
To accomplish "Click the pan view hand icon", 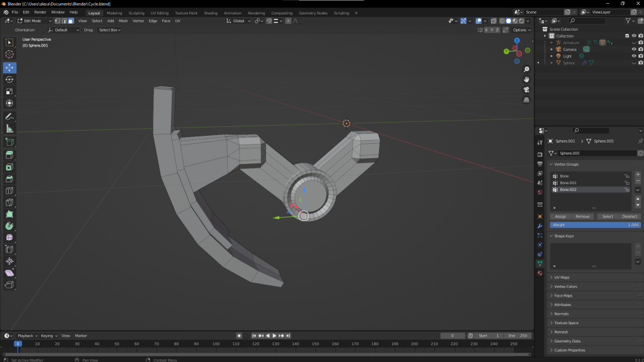I will pyautogui.click(x=526, y=79).
